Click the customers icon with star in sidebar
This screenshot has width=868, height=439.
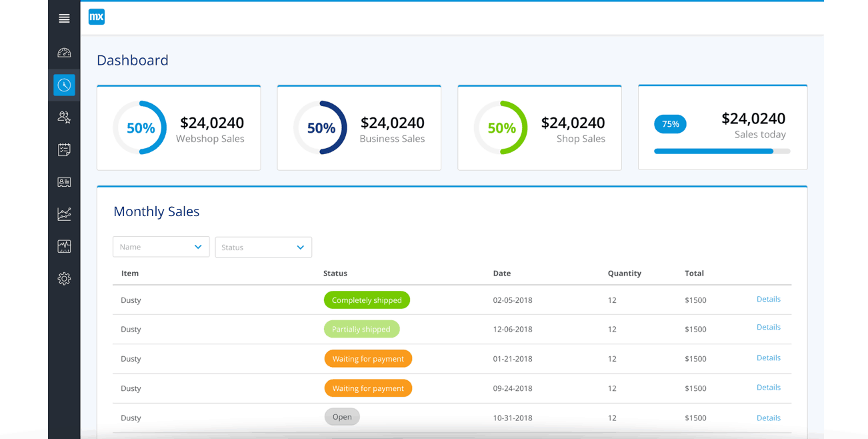click(64, 117)
